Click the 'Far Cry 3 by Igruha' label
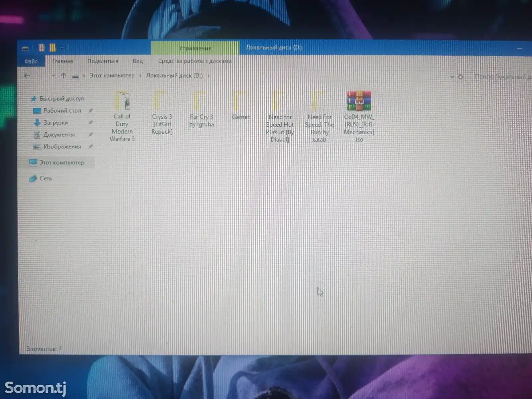532x399 pixels. [201, 121]
